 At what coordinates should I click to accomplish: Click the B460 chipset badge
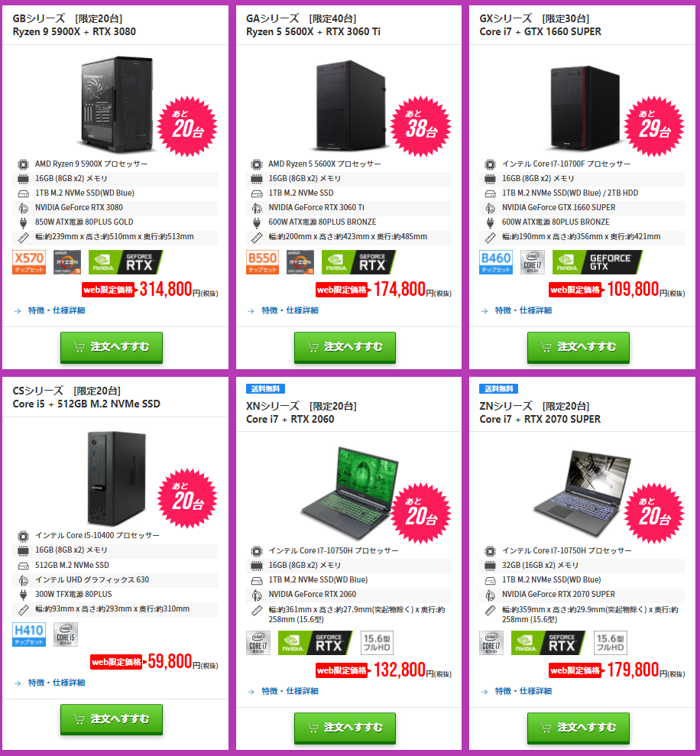click(496, 261)
